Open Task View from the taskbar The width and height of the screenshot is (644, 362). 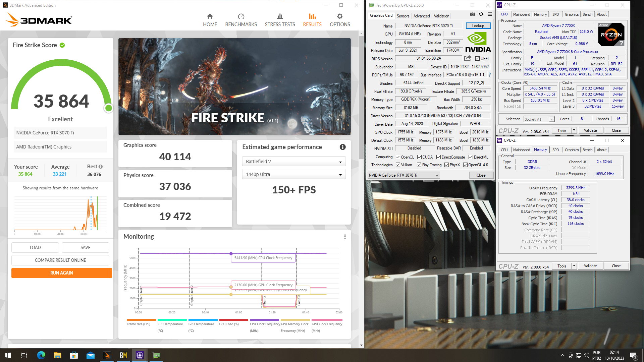click(24, 355)
